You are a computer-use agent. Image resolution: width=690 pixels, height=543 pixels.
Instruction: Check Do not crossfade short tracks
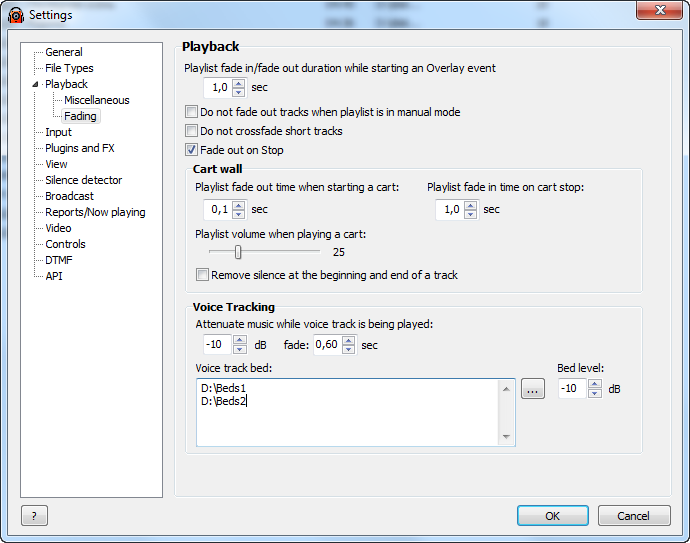191,131
